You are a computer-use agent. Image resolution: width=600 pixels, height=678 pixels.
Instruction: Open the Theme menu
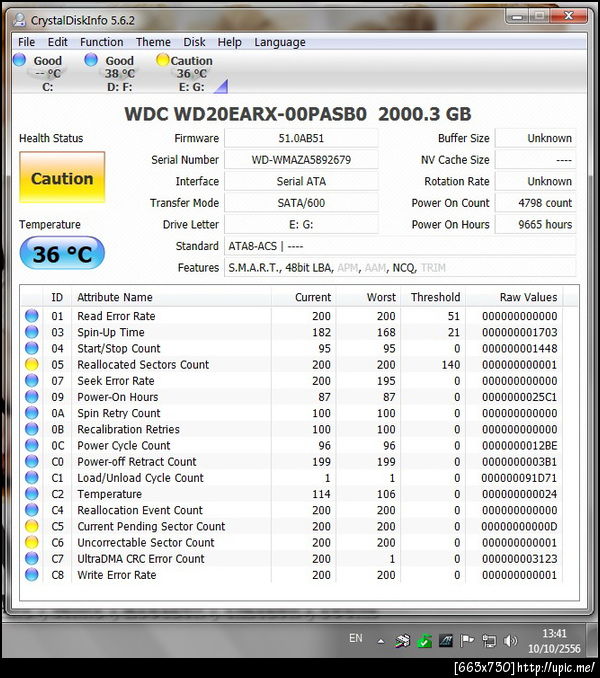[153, 42]
